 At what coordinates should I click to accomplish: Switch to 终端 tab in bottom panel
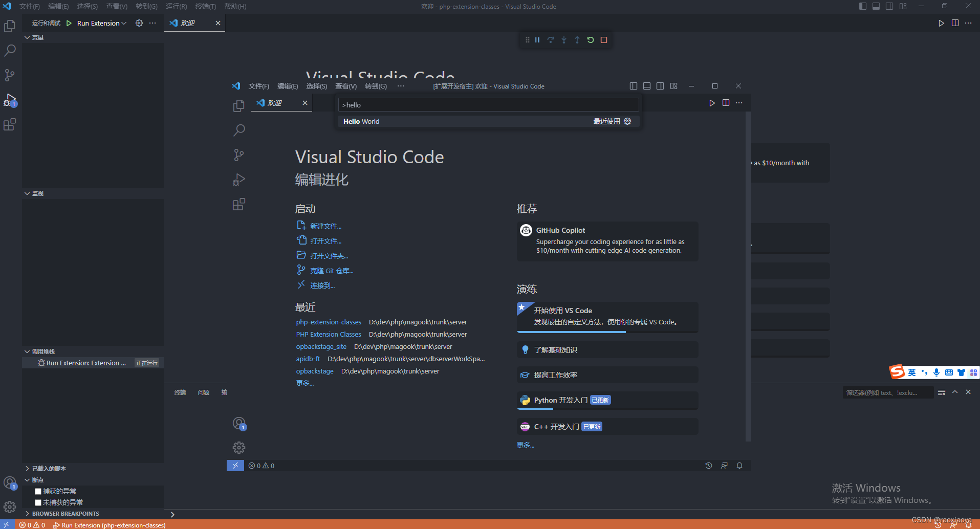click(180, 392)
